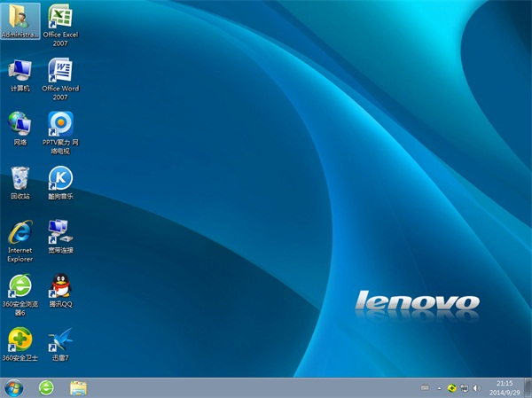Launch Internet Explorer from desktop
532x398 pixels.
[20, 232]
